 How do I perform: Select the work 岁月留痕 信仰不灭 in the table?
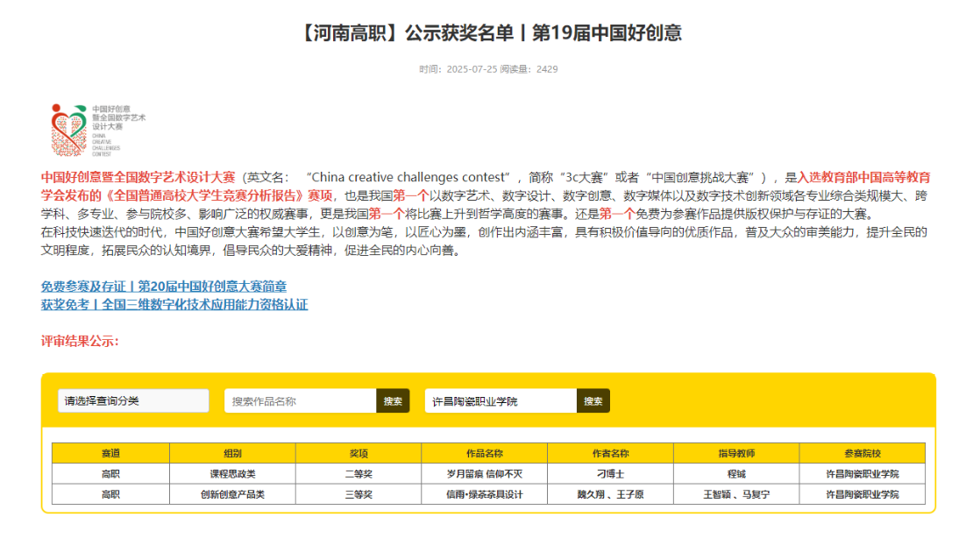[484, 474]
